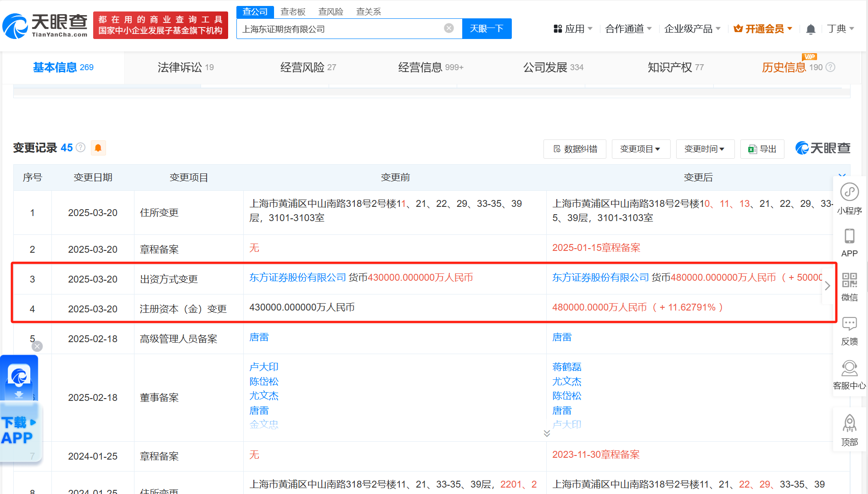Click the 天眼一下 search button
This screenshot has width=868, height=494.
(487, 29)
